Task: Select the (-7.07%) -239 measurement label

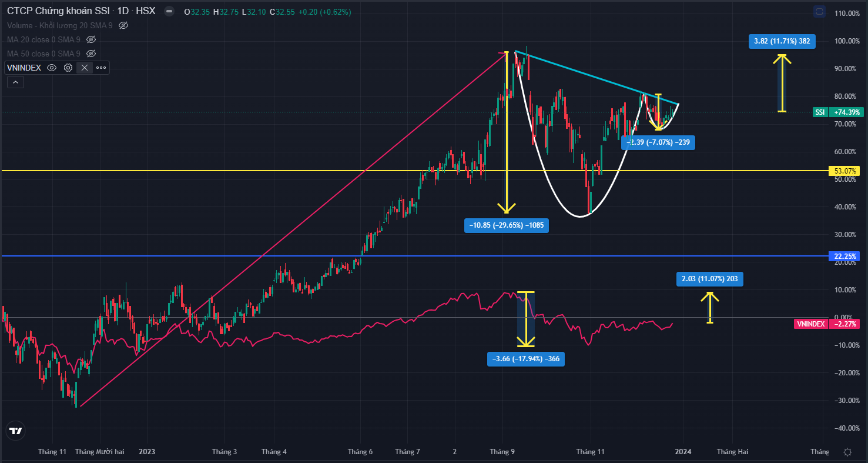Action: click(658, 142)
